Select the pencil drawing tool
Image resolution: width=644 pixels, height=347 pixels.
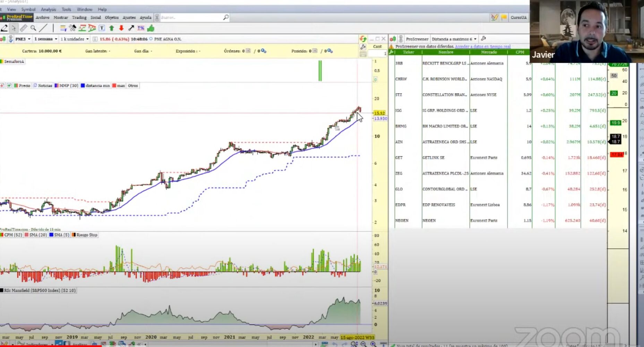point(4,28)
